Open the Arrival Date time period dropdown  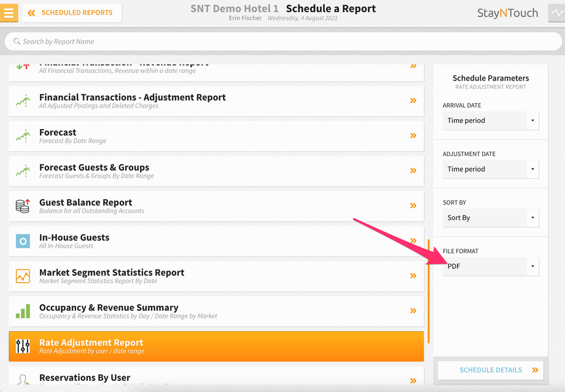pyautogui.click(x=491, y=120)
